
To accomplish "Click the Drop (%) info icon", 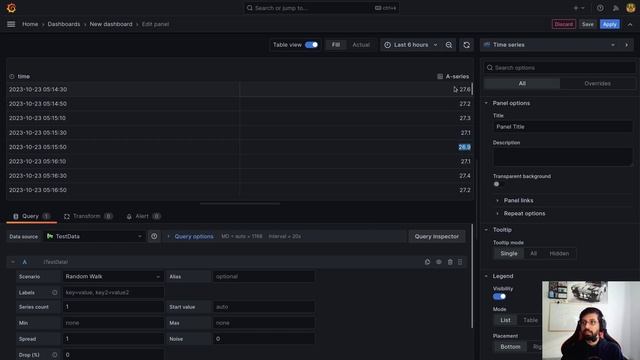I will point(54,355).
